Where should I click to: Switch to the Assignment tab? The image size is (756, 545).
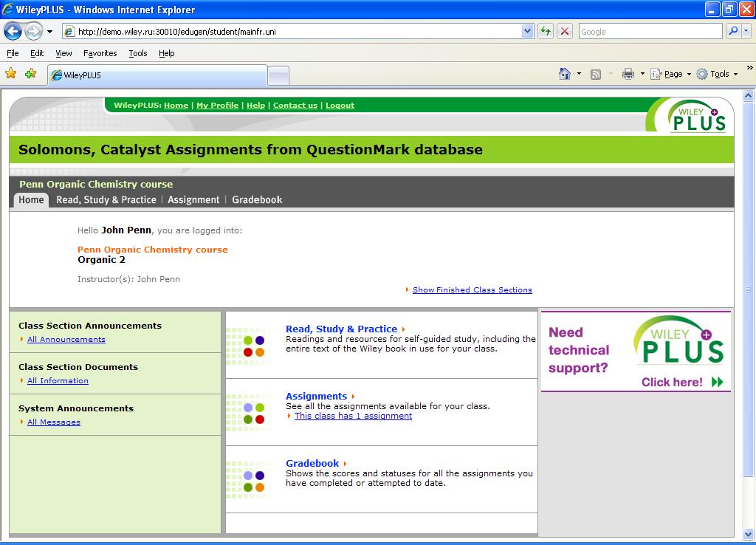click(x=193, y=199)
